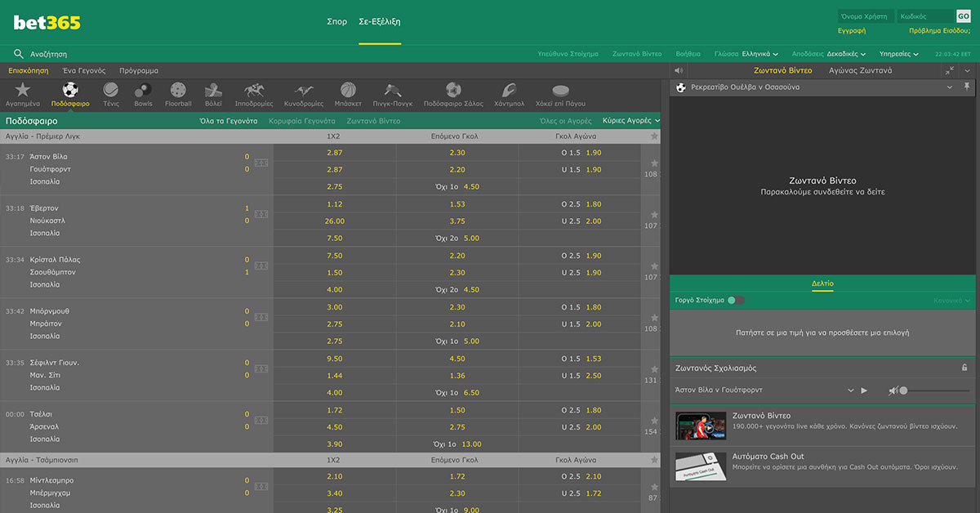Expand the Άστον Βίλα commentary match selector

851,390
